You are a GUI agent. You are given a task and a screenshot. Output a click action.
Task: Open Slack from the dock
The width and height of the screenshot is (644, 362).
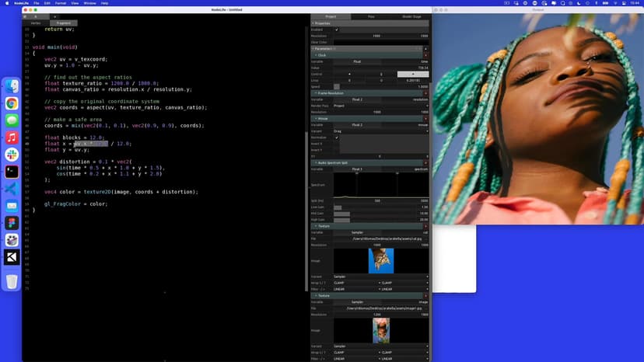[x=12, y=155]
